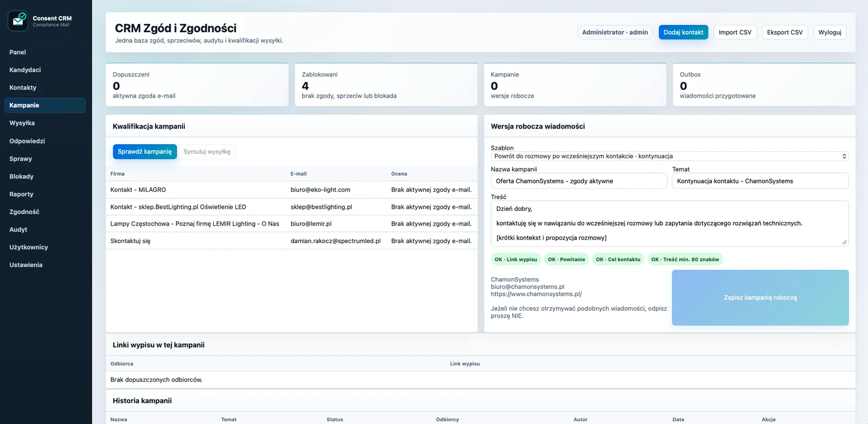Viewport: 868px width, 424px height.
Task: Open the Sprawy sidebar page
Action: click(45, 159)
